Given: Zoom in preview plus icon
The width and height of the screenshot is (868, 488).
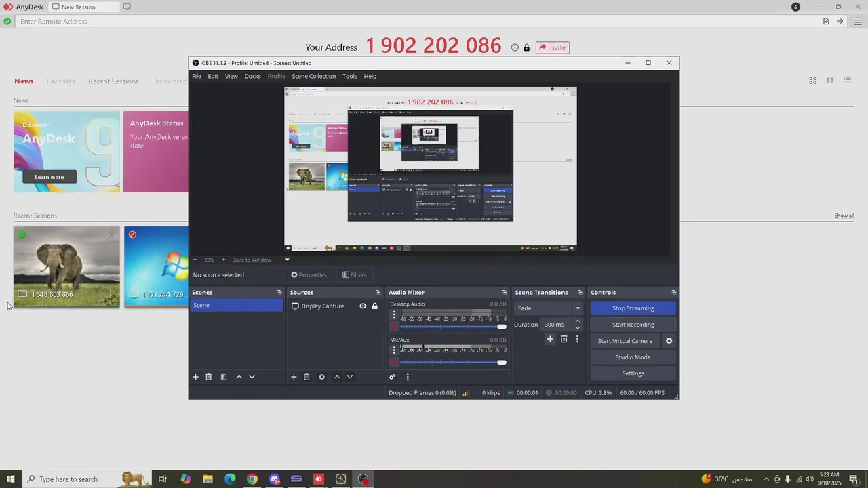Looking at the screenshot, I should pyautogui.click(x=224, y=260).
